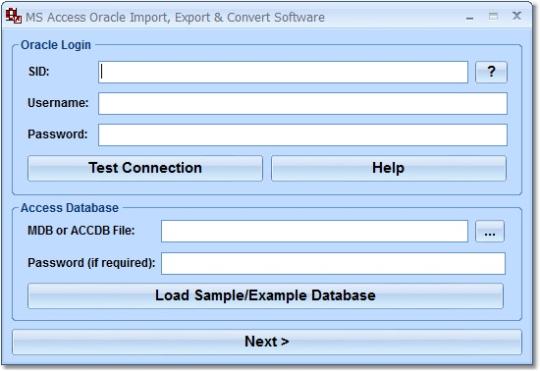Open Help in Oracle Login section
Viewport: 540px width, 372px height.
[388, 168]
